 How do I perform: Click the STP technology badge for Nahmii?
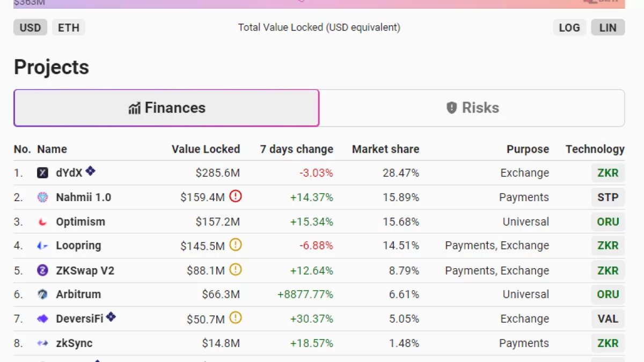(608, 197)
